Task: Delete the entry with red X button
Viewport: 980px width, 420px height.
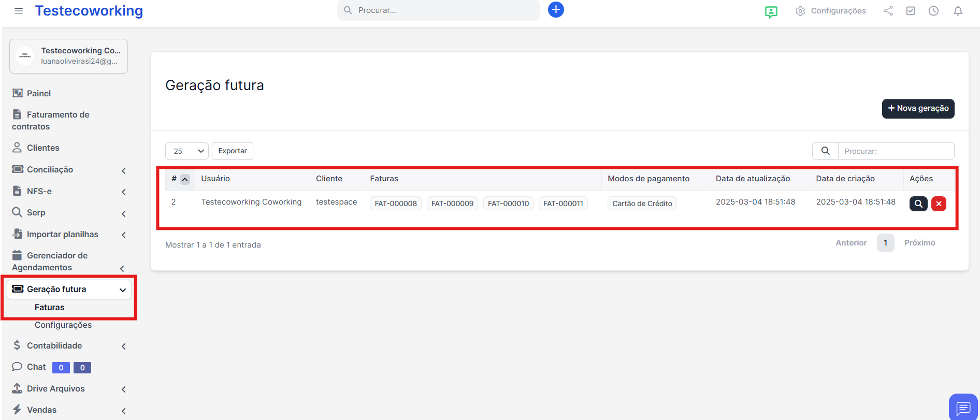Action: point(939,204)
